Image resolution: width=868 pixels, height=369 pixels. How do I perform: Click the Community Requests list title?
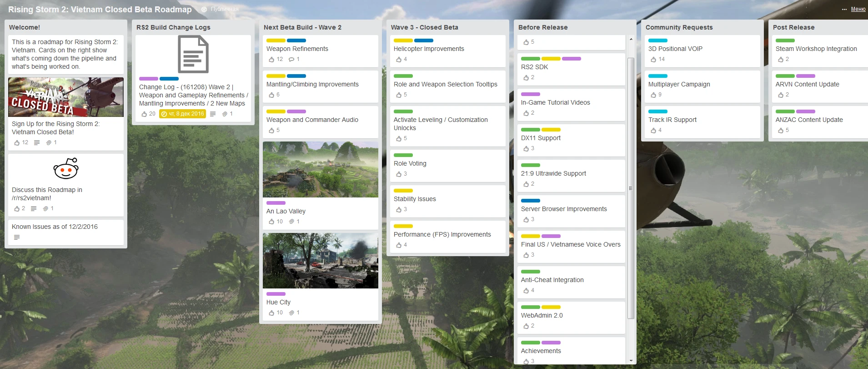679,27
